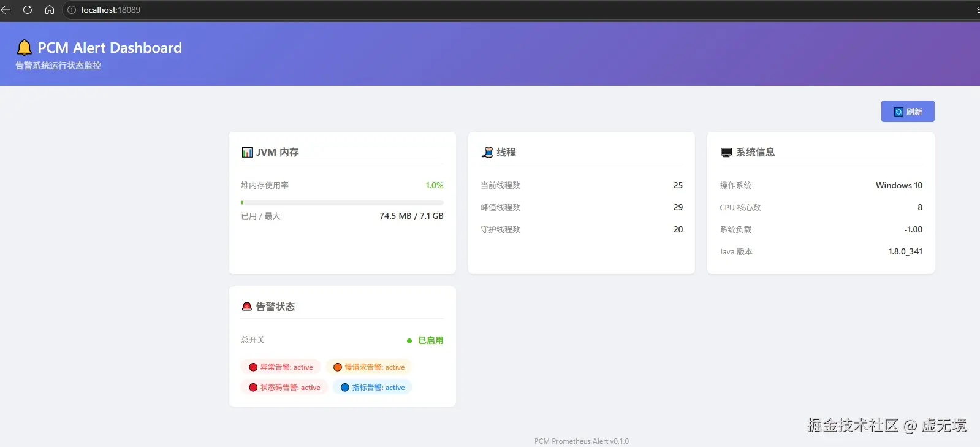Image resolution: width=980 pixels, height=447 pixels.
Task: Click the 总开关 label
Action: (x=253, y=340)
